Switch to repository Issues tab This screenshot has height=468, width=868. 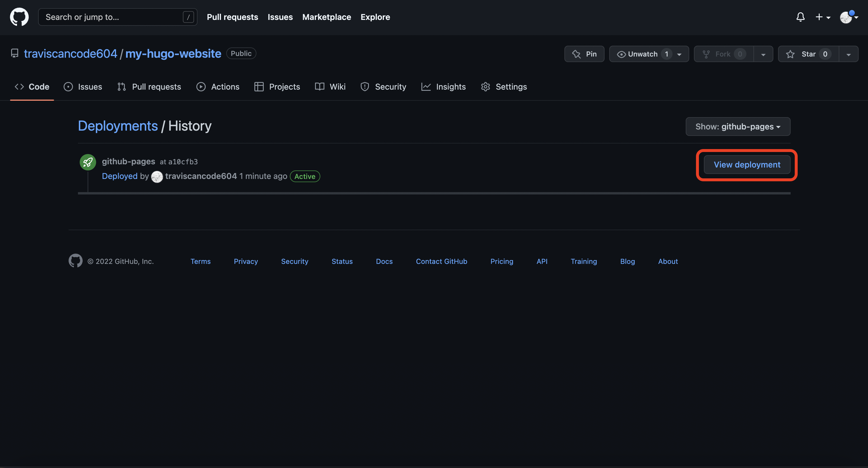point(83,86)
